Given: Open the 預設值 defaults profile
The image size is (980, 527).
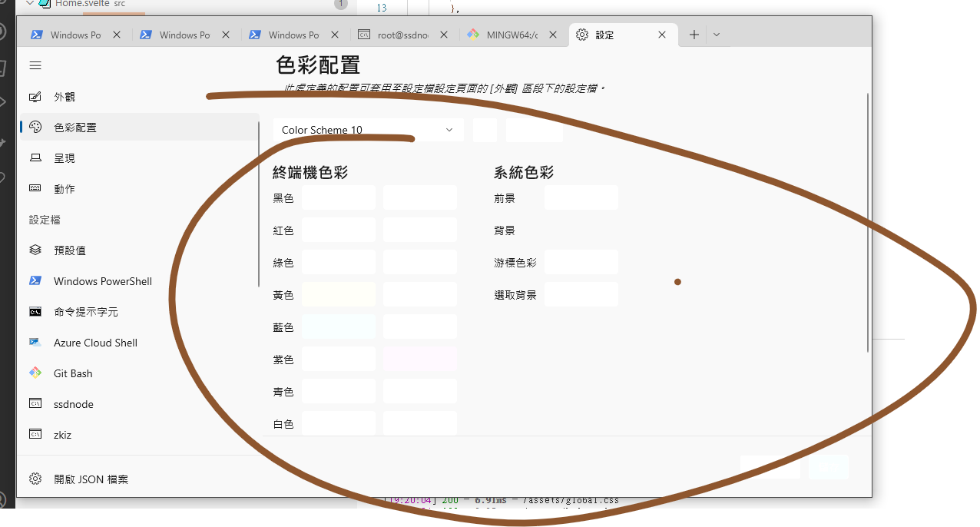Looking at the screenshot, I should 140,250.
